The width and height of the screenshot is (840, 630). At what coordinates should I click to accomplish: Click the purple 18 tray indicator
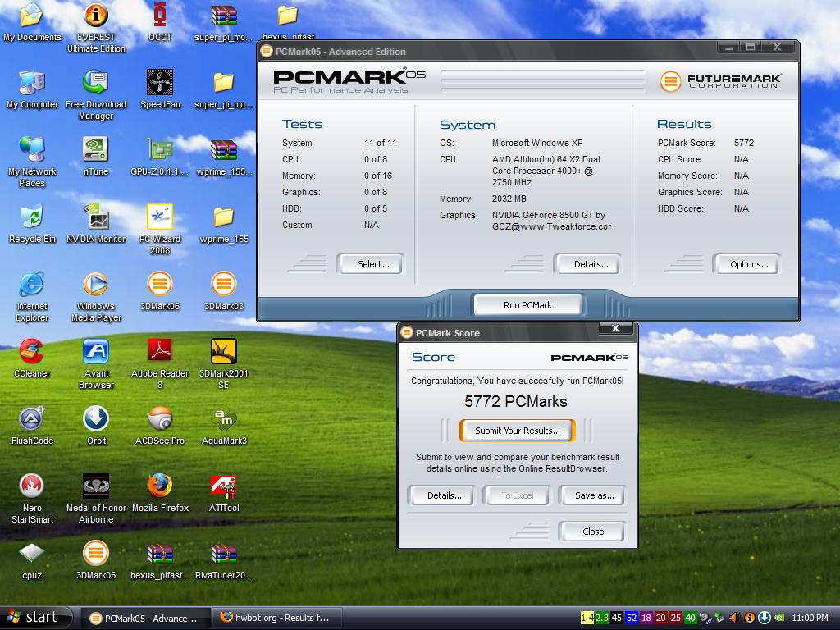(646, 618)
